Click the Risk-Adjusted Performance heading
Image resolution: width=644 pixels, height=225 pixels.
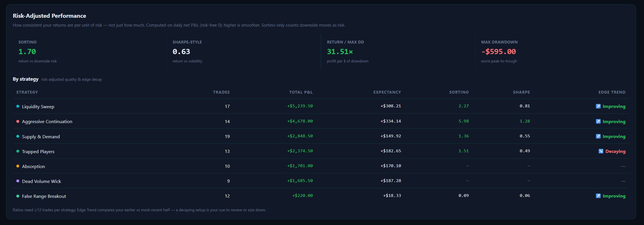coord(49,16)
